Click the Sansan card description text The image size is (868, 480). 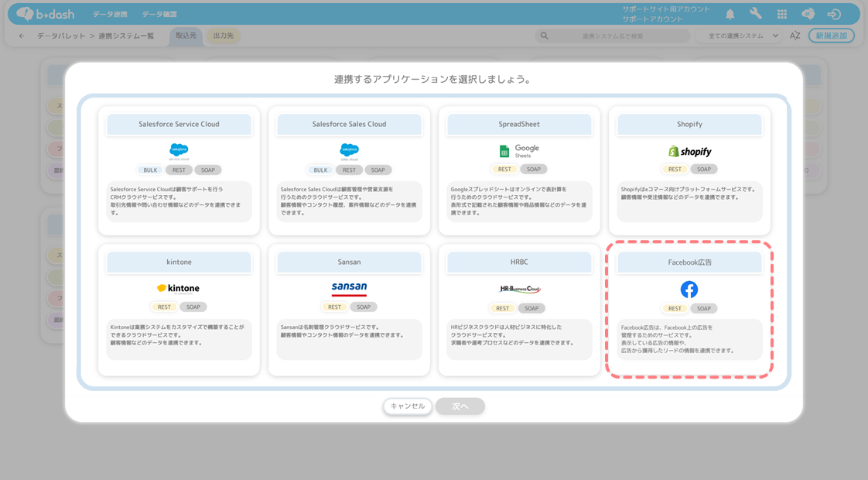click(x=342, y=331)
